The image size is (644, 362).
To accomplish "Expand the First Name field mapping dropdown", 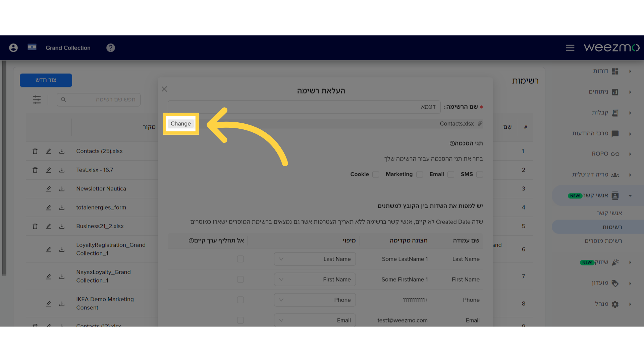I will pos(281,279).
